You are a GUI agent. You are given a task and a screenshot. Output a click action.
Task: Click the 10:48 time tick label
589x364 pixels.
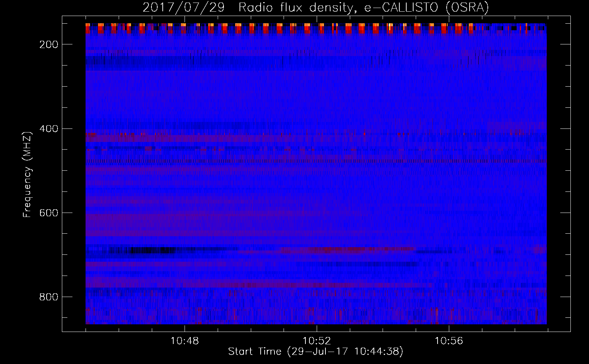185,341
